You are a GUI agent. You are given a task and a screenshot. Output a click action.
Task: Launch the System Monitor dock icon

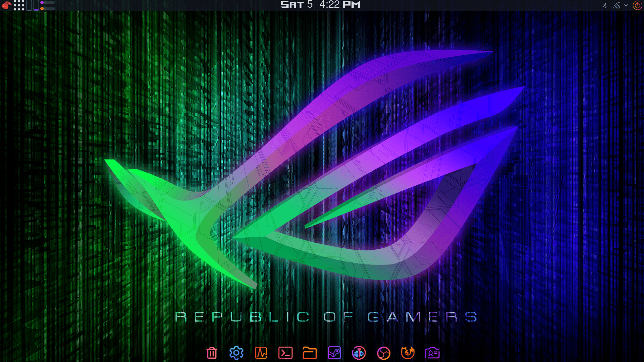pos(261,353)
